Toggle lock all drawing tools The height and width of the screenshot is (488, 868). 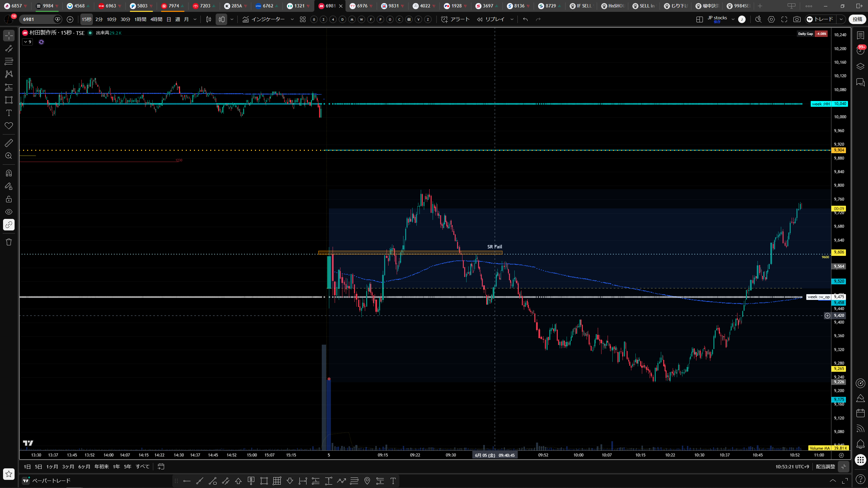coord(9,199)
